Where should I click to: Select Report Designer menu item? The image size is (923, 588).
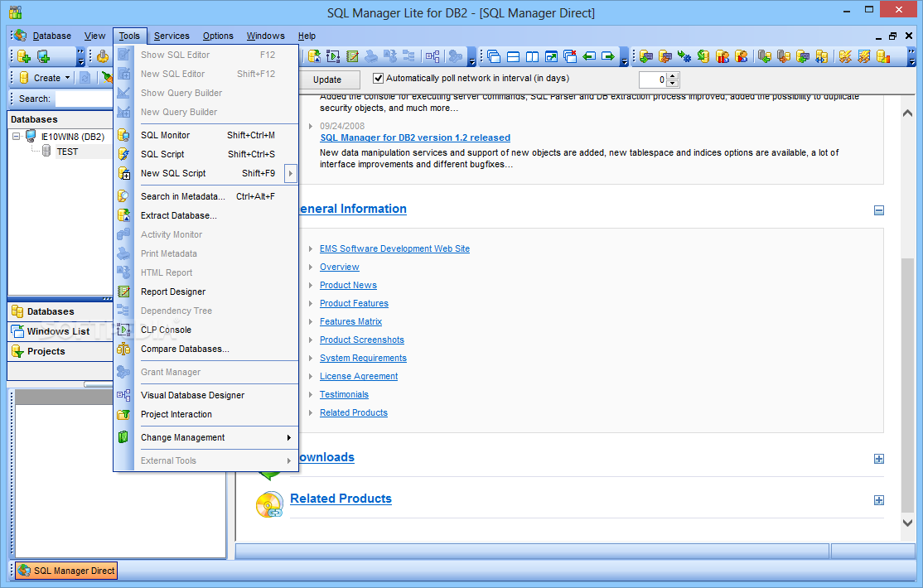(206, 292)
